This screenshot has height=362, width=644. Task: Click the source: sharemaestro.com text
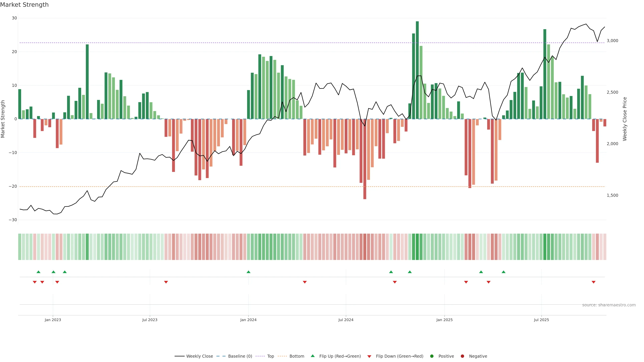click(x=609, y=305)
